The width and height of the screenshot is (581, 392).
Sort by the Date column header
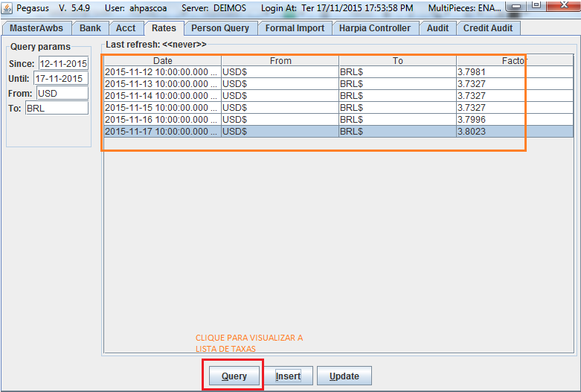click(x=163, y=61)
